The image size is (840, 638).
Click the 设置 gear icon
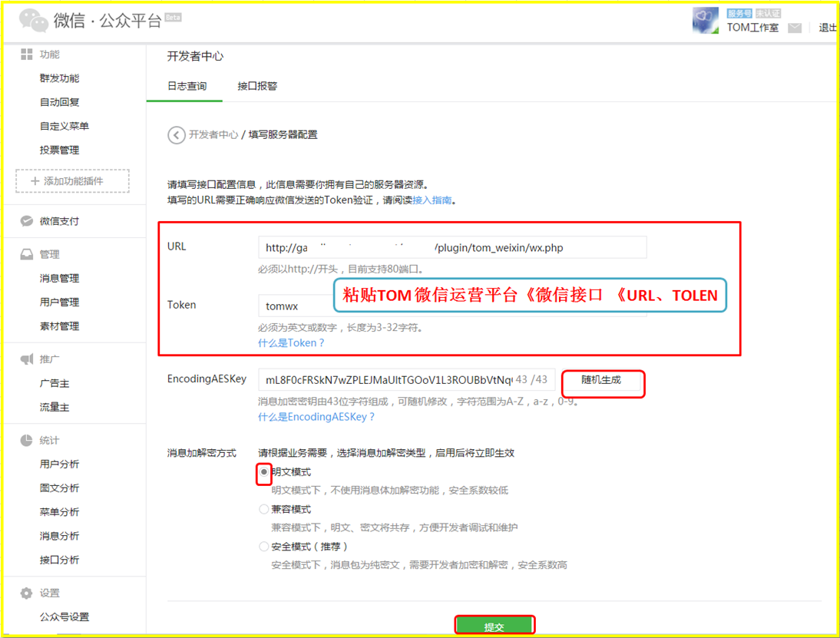tap(26, 593)
